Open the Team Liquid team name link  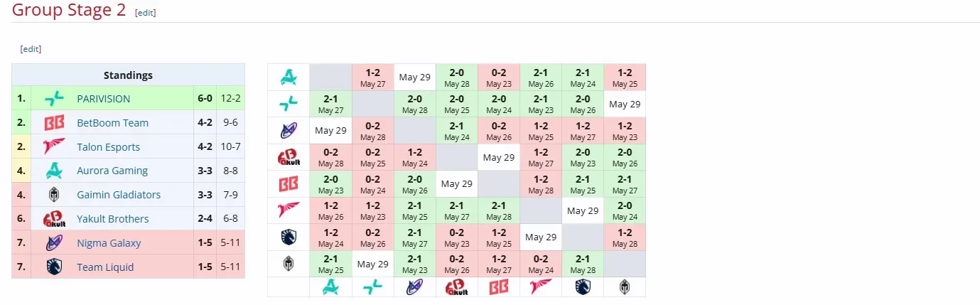click(105, 267)
